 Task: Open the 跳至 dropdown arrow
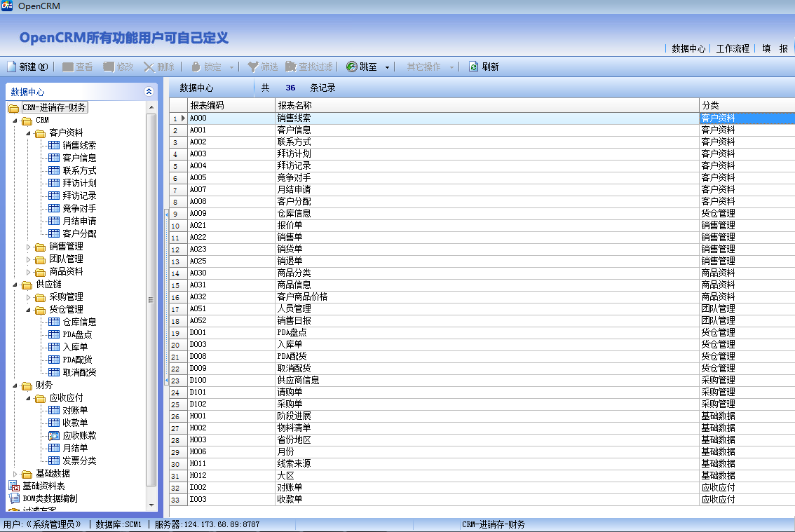point(388,67)
